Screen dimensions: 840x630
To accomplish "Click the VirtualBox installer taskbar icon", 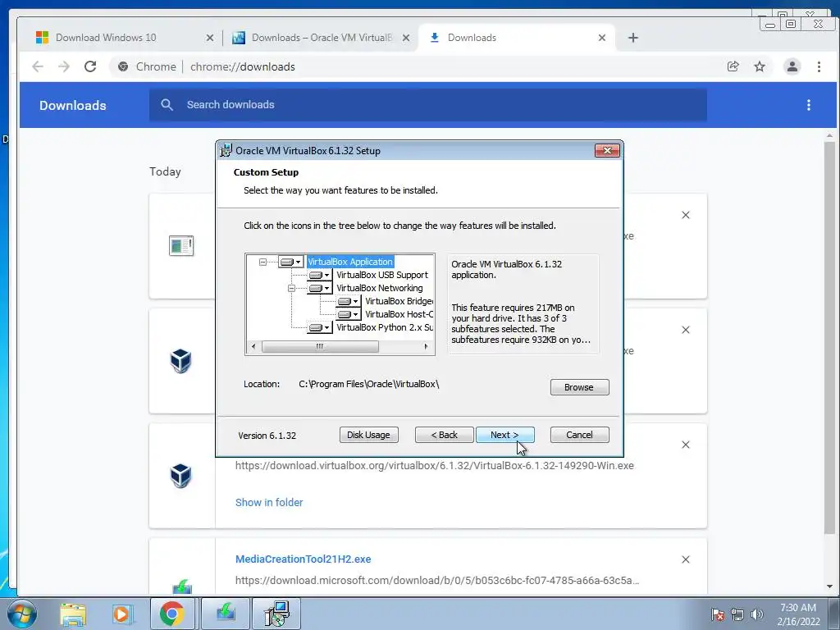I will click(276, 614).
